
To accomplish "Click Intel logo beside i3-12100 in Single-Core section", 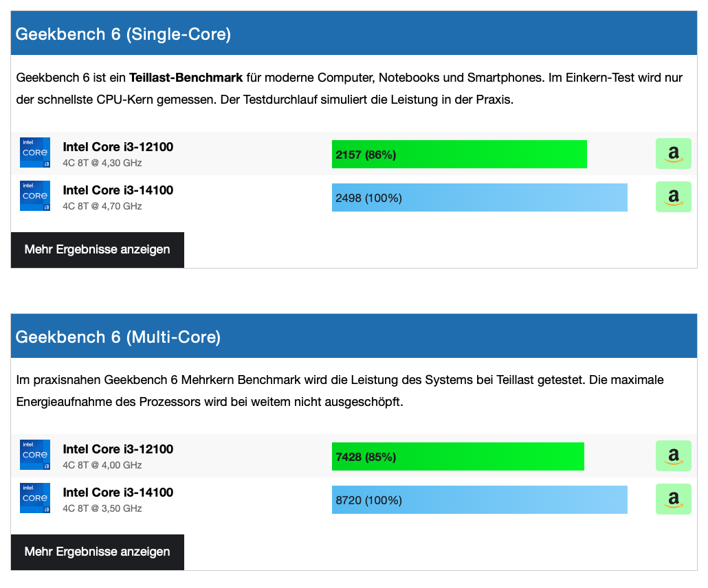I will pyautogui.click(x=35, y=153).
